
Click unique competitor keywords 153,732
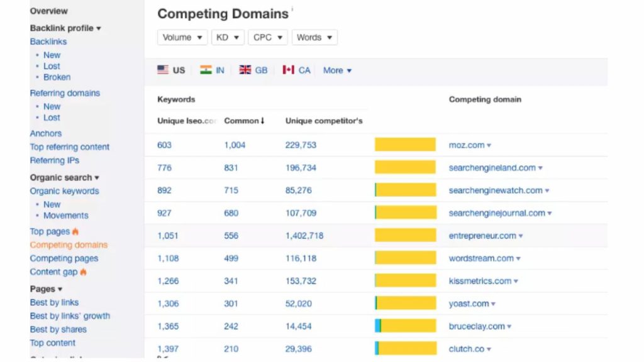click(301, 281)
